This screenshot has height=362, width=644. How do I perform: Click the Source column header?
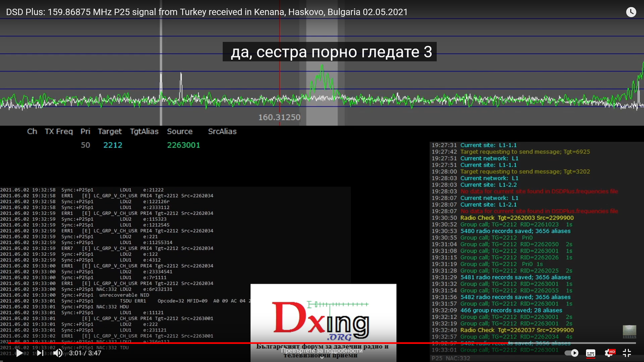(x=180, y=131)
